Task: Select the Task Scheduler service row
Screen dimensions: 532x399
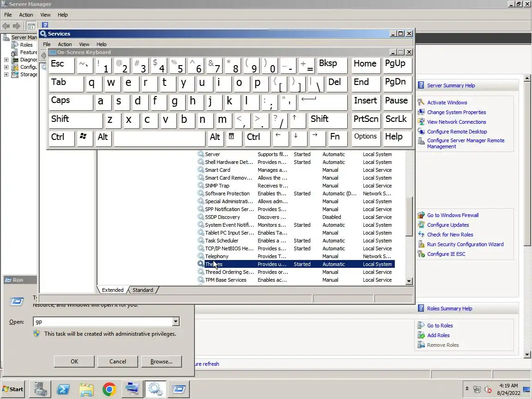Action: [296, 241]
